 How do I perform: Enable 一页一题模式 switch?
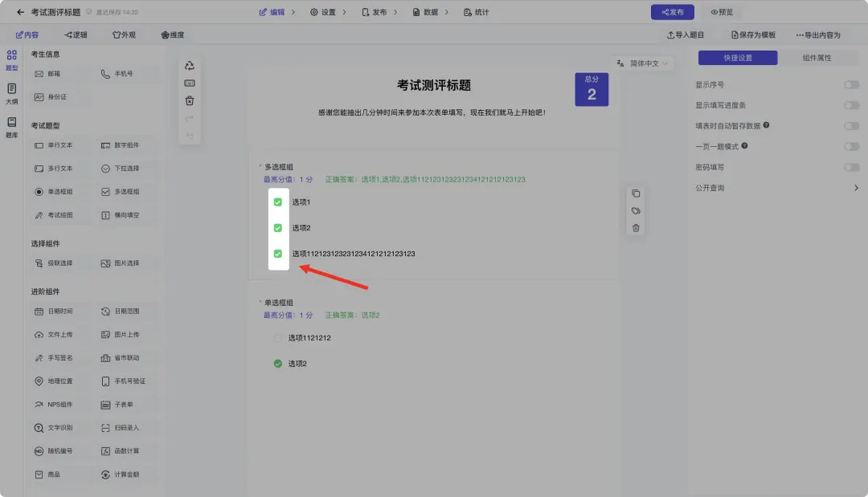point(851,146)
